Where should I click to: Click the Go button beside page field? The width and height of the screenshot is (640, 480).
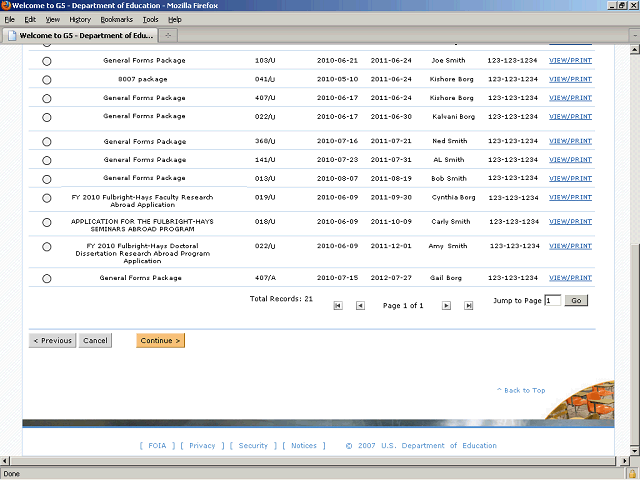point(575,300)
